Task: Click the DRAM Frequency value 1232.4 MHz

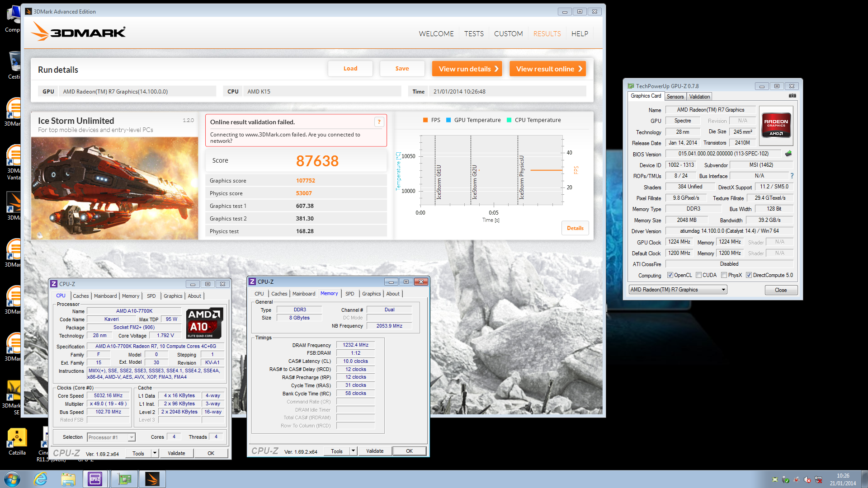Action: 355,345
